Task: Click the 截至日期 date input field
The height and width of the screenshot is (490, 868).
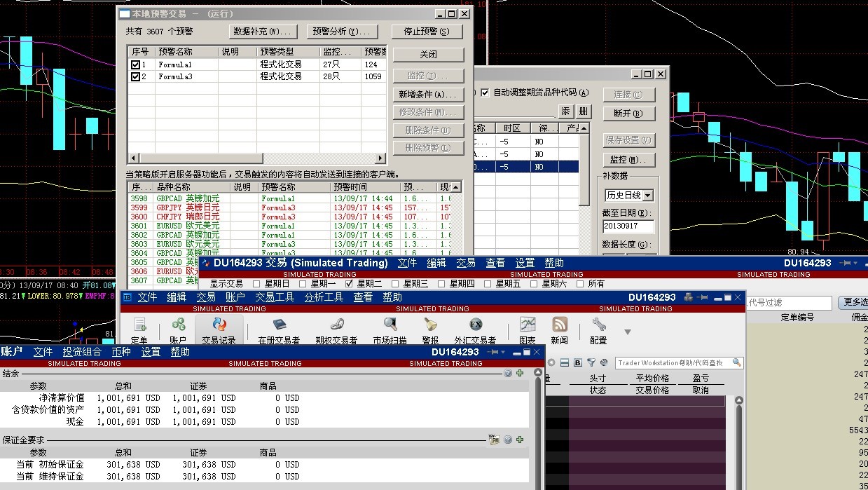Action: [628, 226]
